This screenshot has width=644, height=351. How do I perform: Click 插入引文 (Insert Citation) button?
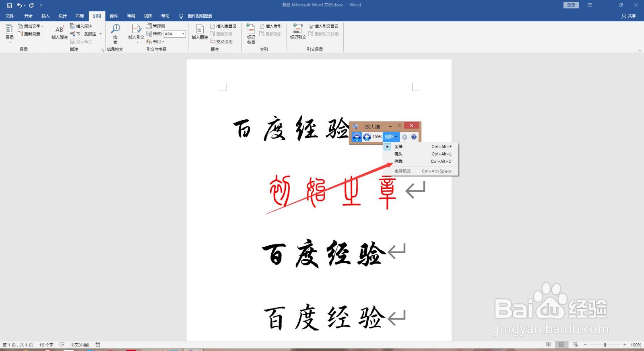click(136, 33)
